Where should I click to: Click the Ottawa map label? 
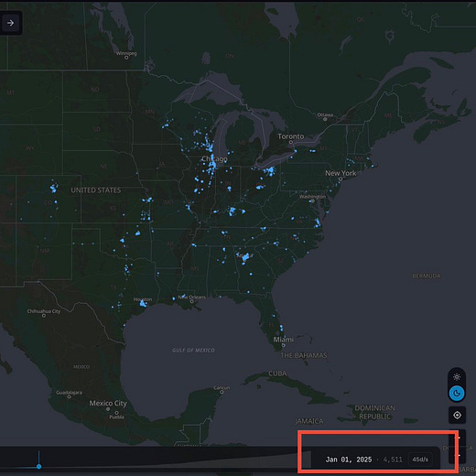[x=325, y=115]
